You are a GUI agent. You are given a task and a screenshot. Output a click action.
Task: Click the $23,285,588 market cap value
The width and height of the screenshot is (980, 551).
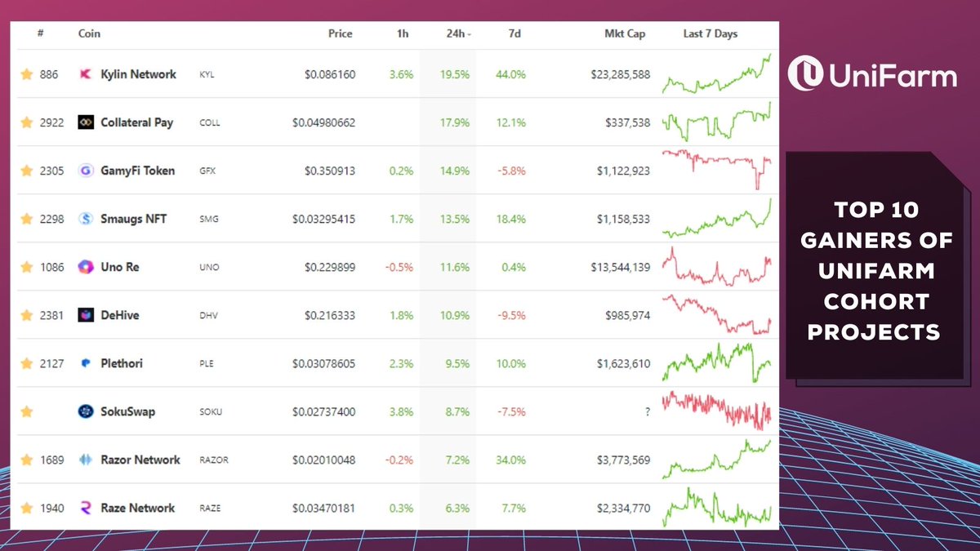(621, 74)
